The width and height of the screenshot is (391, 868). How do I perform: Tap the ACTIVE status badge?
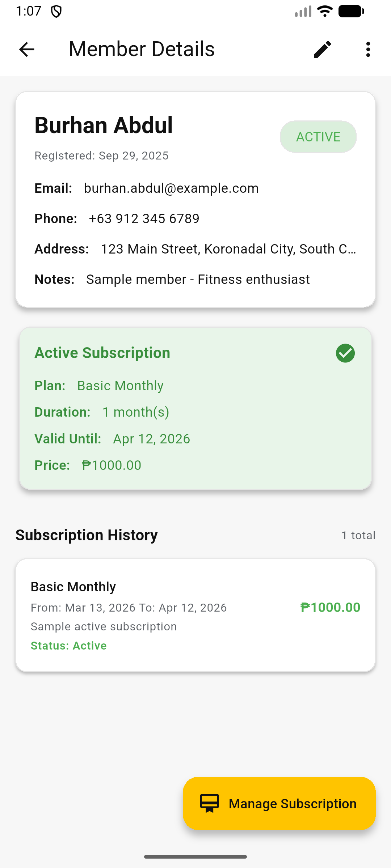click(x=318, y=137)
